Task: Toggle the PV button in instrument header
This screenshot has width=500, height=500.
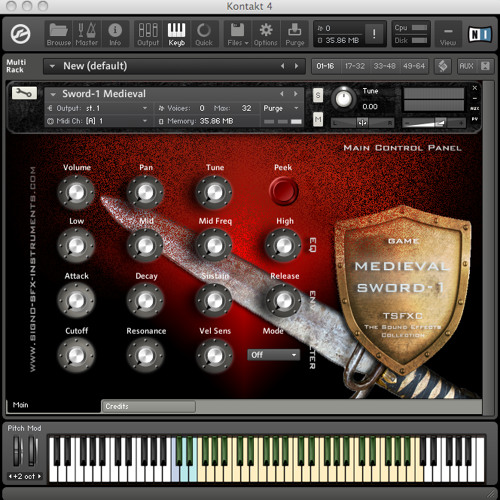Action: tap(475, 119)
